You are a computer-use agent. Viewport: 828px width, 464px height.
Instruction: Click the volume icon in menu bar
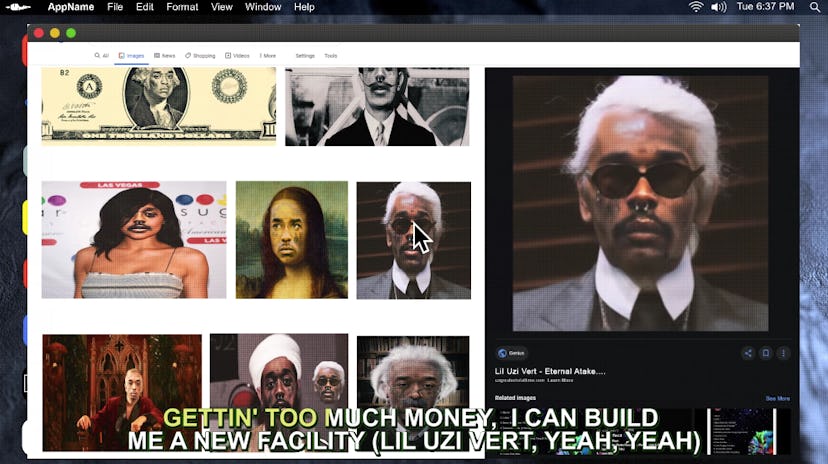click(x=719, y=7)
